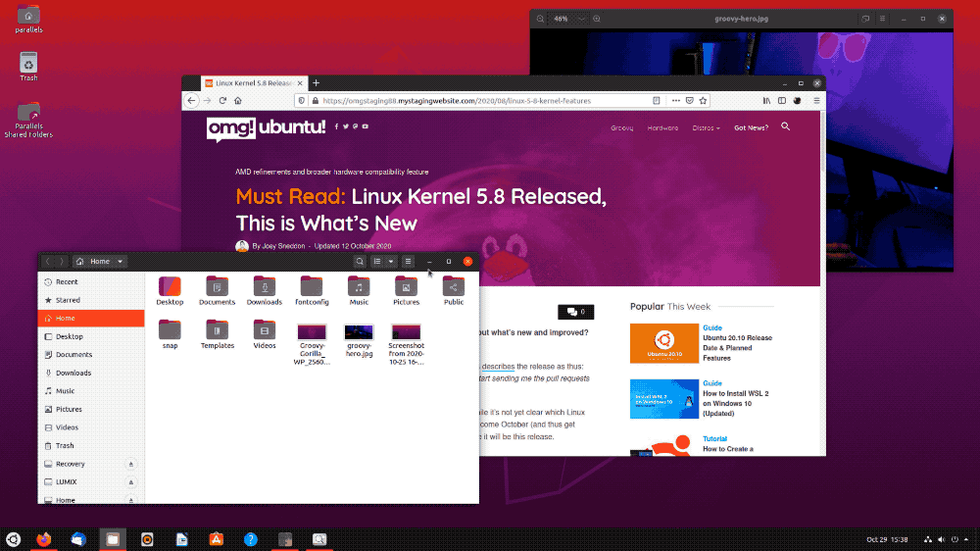Select Recent in the Files sidebar

(91, 282)
